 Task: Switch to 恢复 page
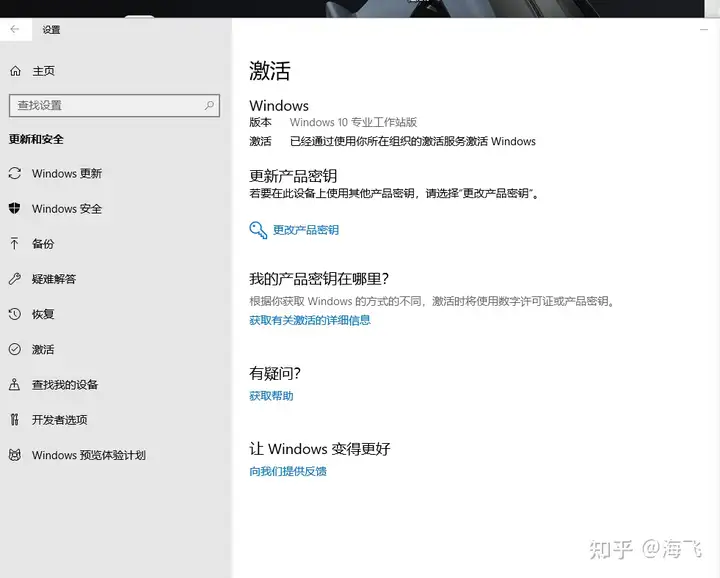43,314
